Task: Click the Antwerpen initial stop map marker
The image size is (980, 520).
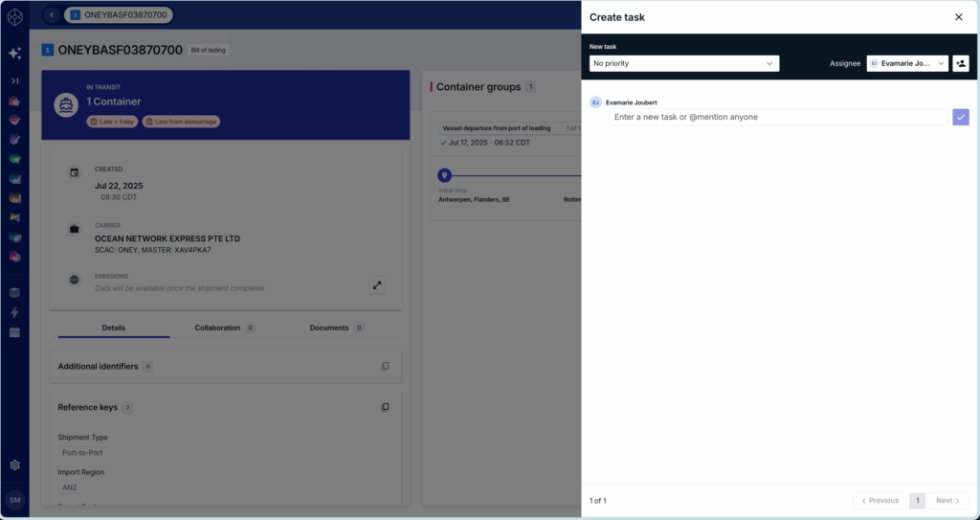Action: click(444, 176)
